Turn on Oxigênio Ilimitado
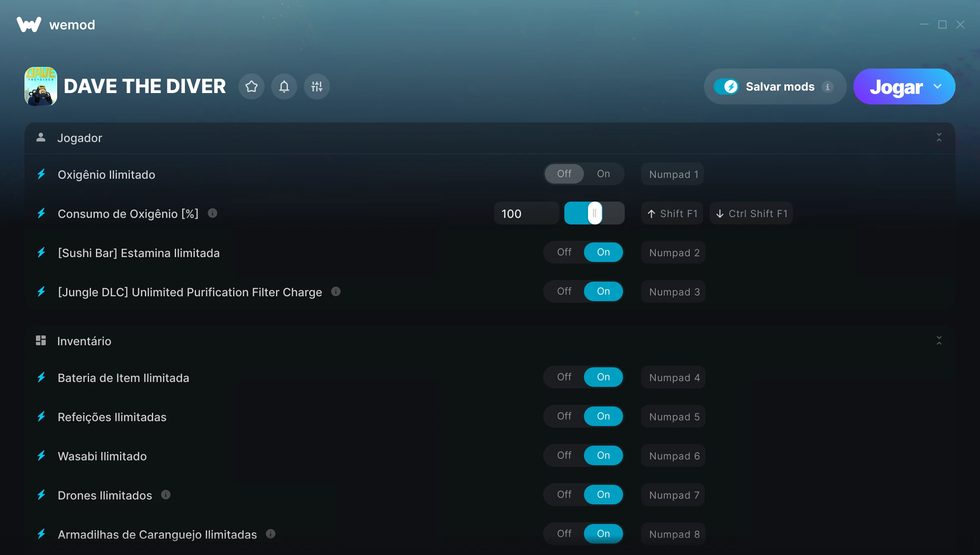 pos(604,174)
